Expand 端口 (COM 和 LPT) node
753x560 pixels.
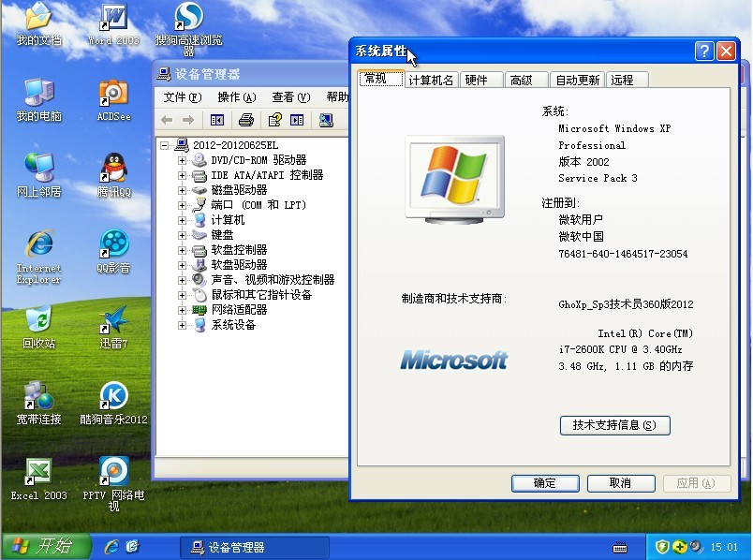pos(182,205)
